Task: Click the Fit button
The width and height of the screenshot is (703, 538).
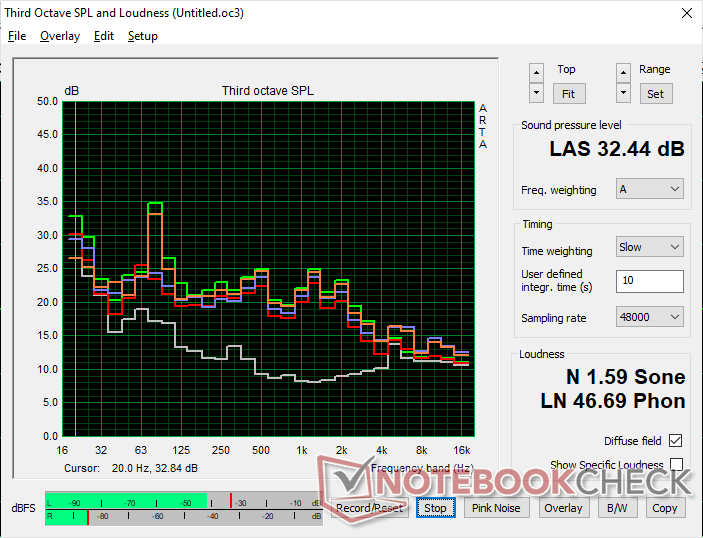Action: point(567,93)
